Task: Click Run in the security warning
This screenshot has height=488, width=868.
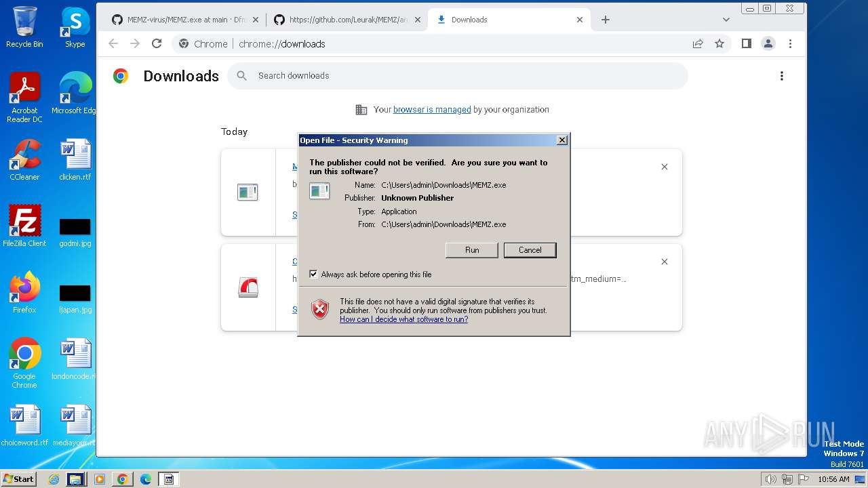Action: [x=471, y=250]
